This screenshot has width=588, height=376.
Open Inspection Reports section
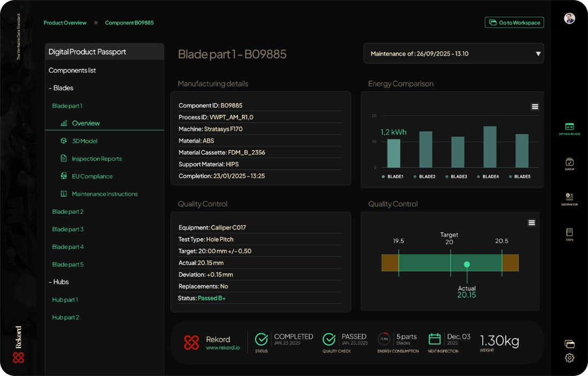click(97, 159)
